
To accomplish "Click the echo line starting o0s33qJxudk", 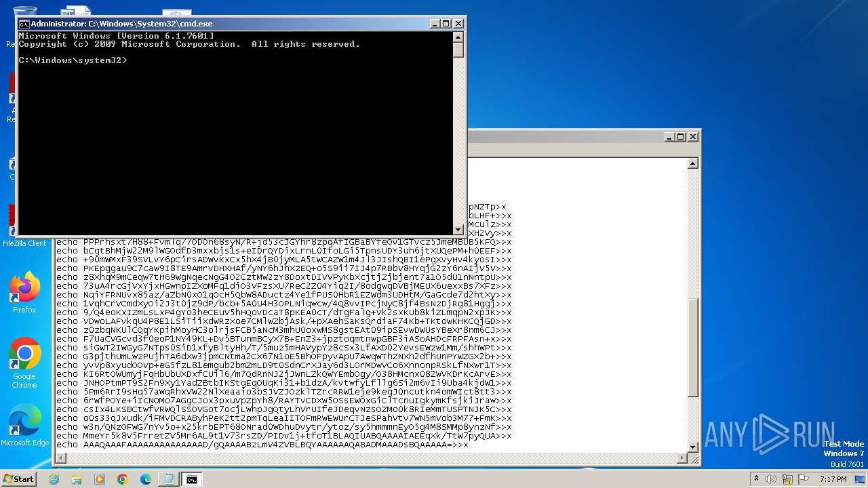I will [284, 418].
